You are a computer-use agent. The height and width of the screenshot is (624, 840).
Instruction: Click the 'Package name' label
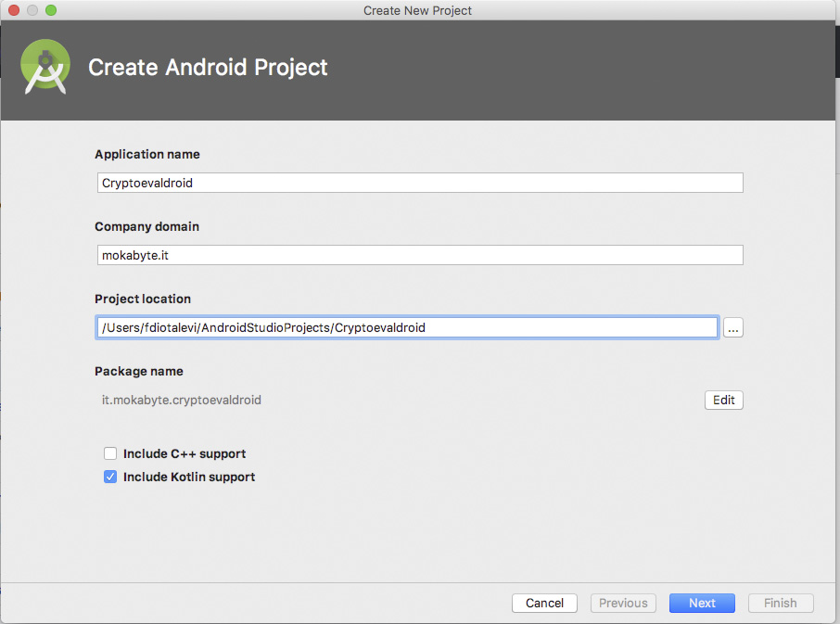[139, 371]
